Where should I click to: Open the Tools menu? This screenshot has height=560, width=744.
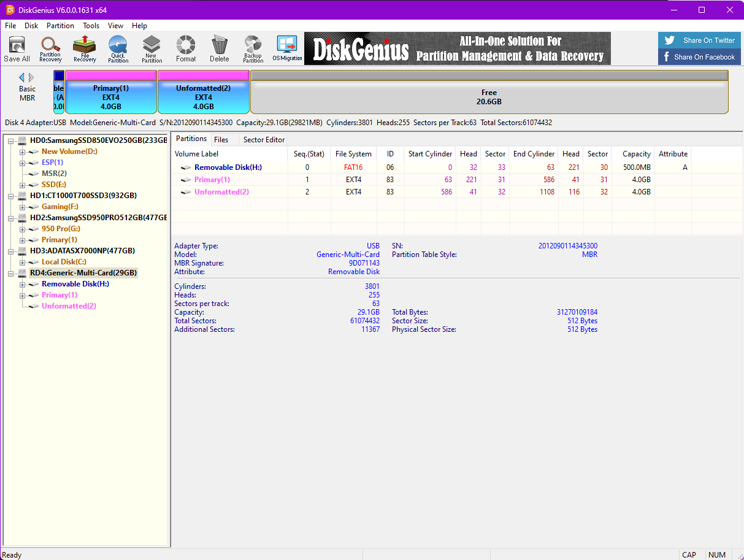pos(91,26)
